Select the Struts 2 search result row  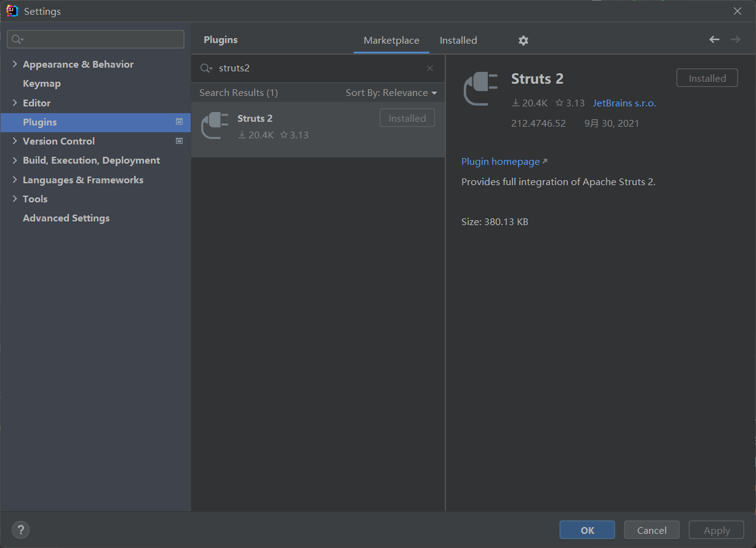click(318, 129)
